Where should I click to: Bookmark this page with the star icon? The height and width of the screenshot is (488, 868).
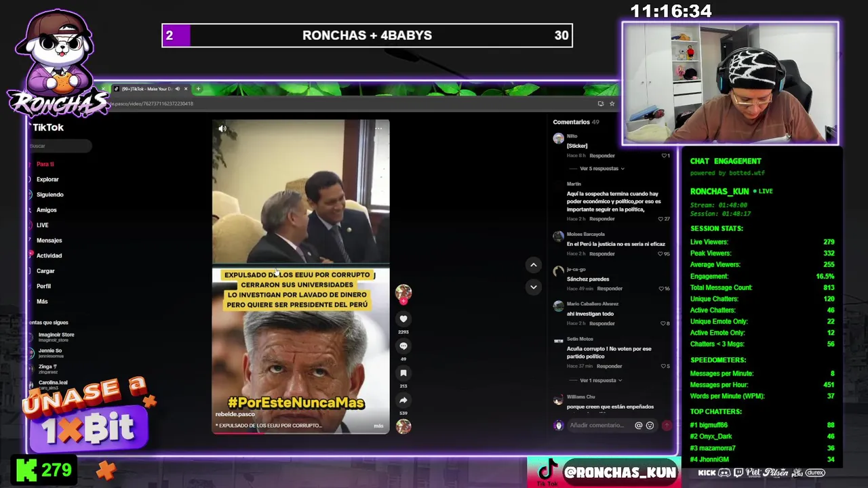[x=612, y=104]
